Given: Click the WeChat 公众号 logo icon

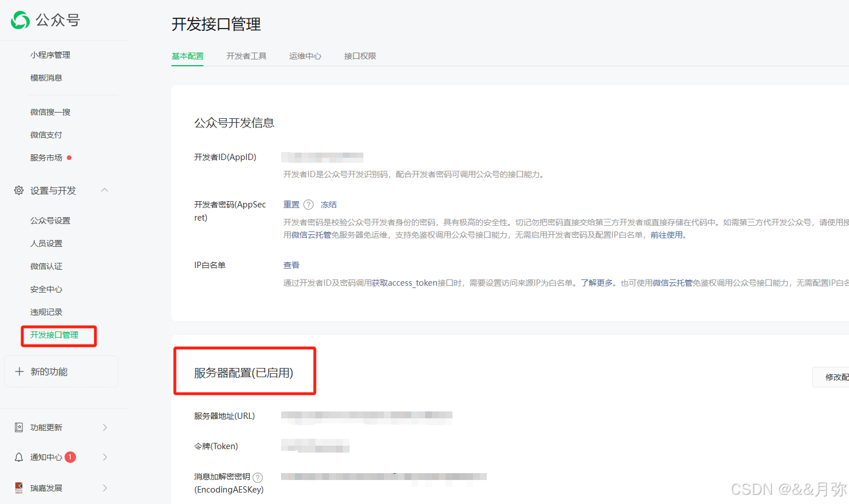Looking at the screenshot, I should [20, 20].
